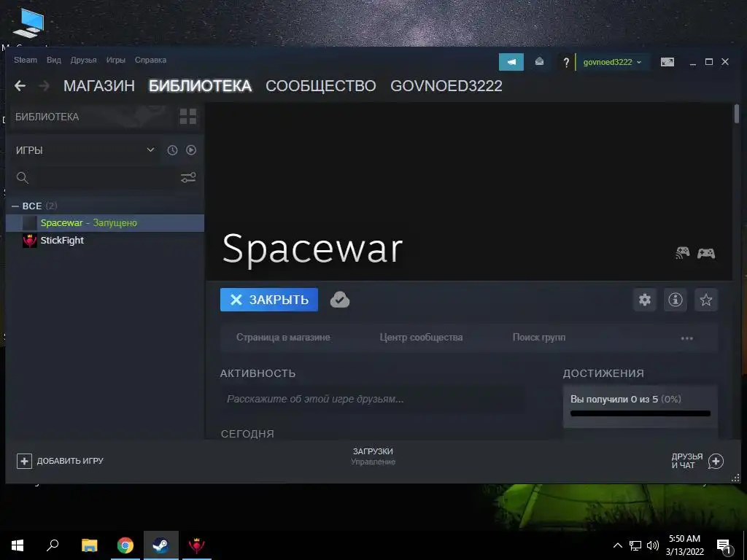Open Spacewar settings gear
The width and height of the screenshot is (747, 560).
[645, 300]
